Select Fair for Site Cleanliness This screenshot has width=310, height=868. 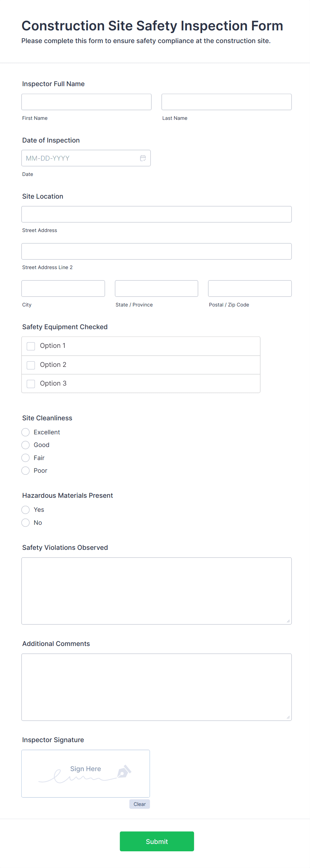25,458
